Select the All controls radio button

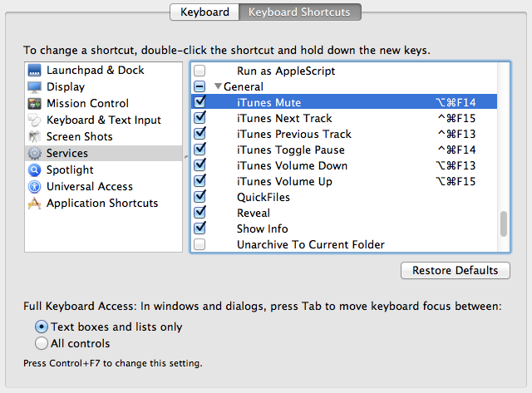[42, 343]
